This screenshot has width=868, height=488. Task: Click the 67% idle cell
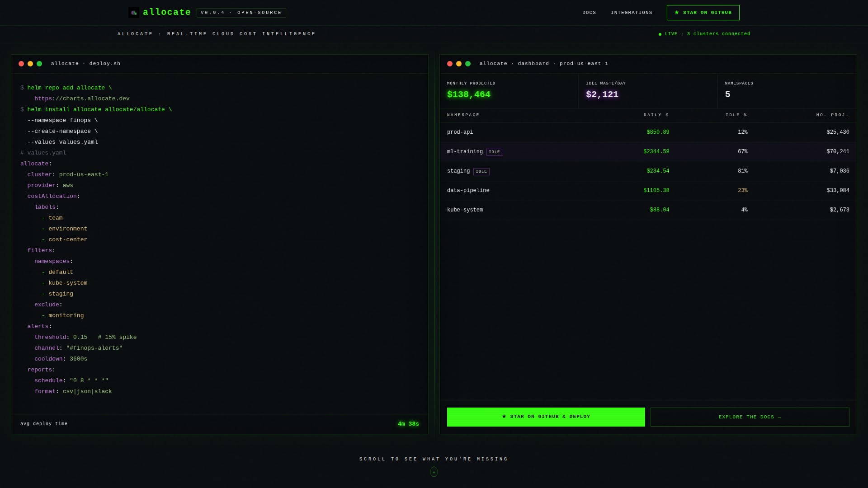[743, 152]
